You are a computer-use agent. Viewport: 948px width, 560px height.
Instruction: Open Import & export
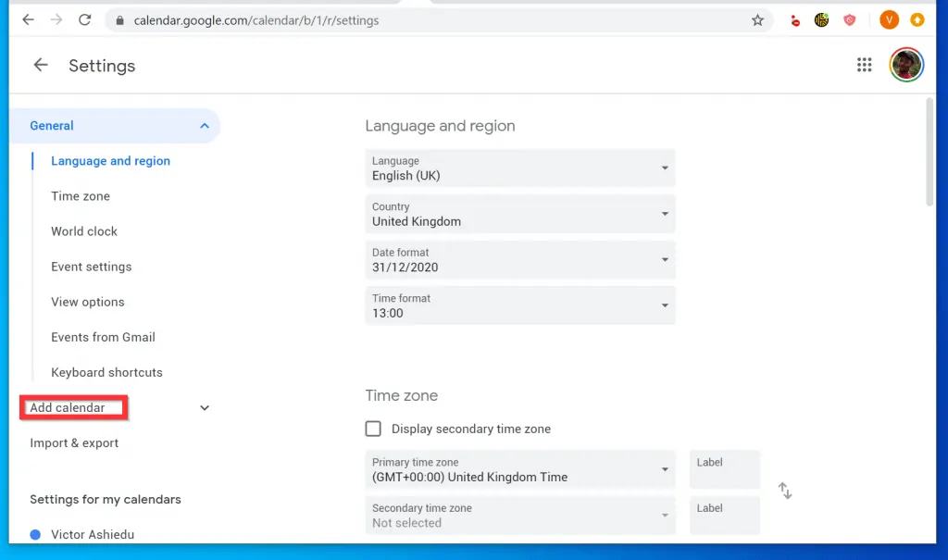pyautogui.click(x=74, y=443)
